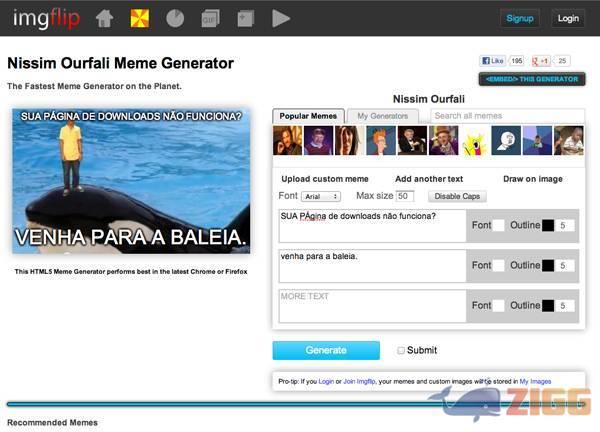Open the pie chart maker icon
This screenshot has width=600, height=432.
[x=175, y=18]
